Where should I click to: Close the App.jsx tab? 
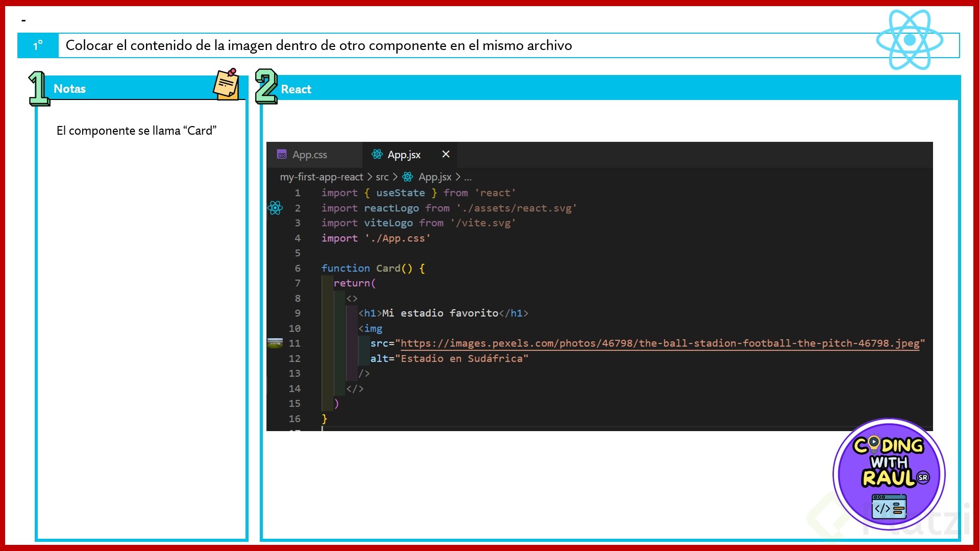coord(446,154)
